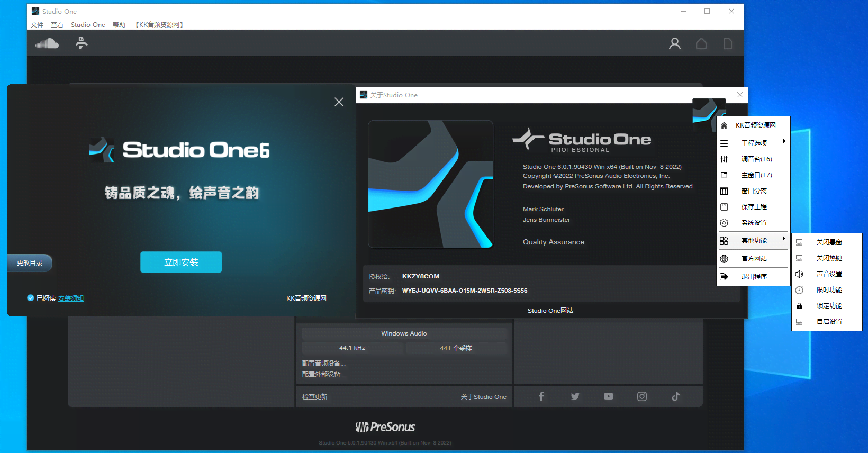Viewport: 868px width, 453px height.
Task: Click 配置音频设备... link
Action: pos(324,364)
